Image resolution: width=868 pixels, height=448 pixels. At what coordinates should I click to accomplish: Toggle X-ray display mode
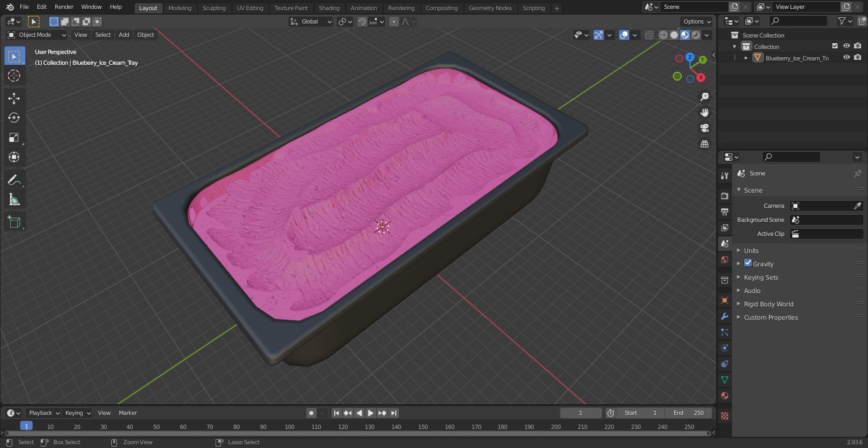point(649,35)
